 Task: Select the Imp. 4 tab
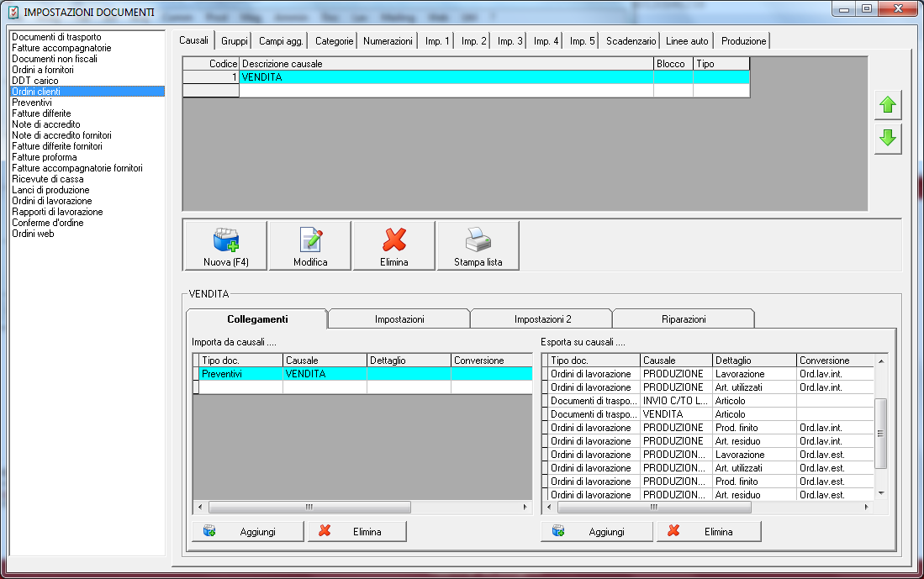pos(546,40)
